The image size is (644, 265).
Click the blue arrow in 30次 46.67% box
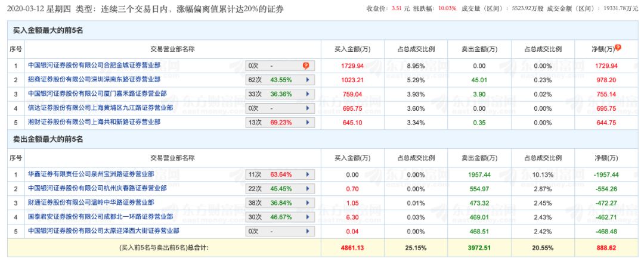tap(308, 217)
